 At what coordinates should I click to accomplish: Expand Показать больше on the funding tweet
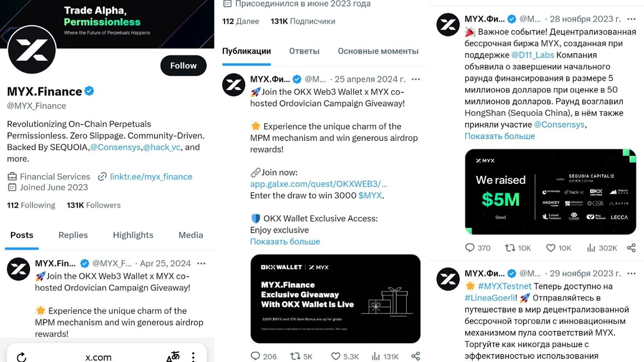click(x=500, y=136)
